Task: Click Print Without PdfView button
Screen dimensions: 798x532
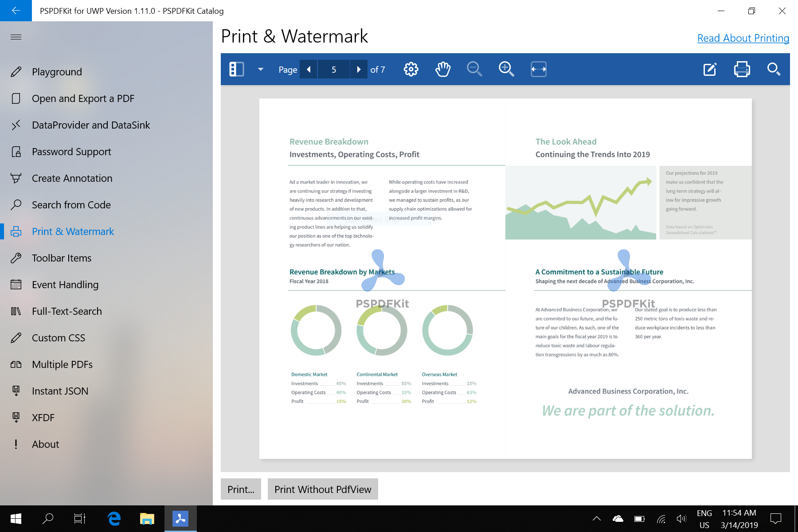Action: click(x=323, y=489)
